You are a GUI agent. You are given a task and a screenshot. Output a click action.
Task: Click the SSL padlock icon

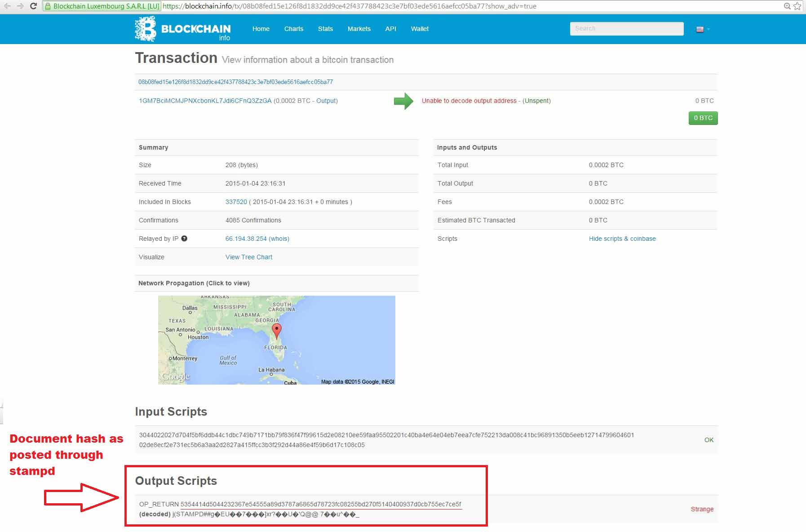click(48, 6)
